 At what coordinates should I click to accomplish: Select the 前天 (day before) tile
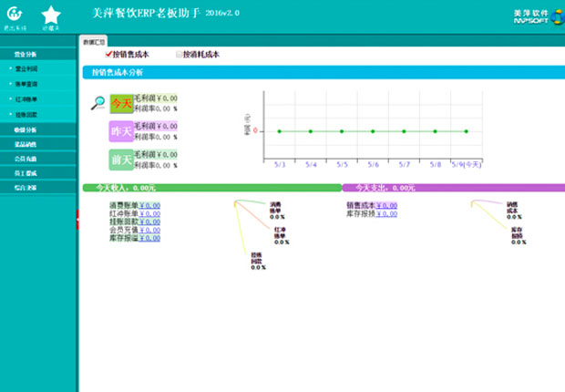tap(121, 160)
